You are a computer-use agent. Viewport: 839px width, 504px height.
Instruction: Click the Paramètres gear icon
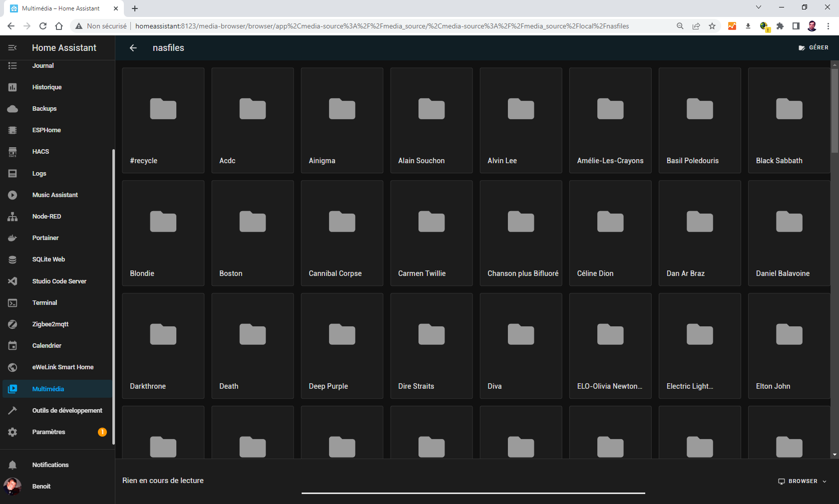click(12, 432)
